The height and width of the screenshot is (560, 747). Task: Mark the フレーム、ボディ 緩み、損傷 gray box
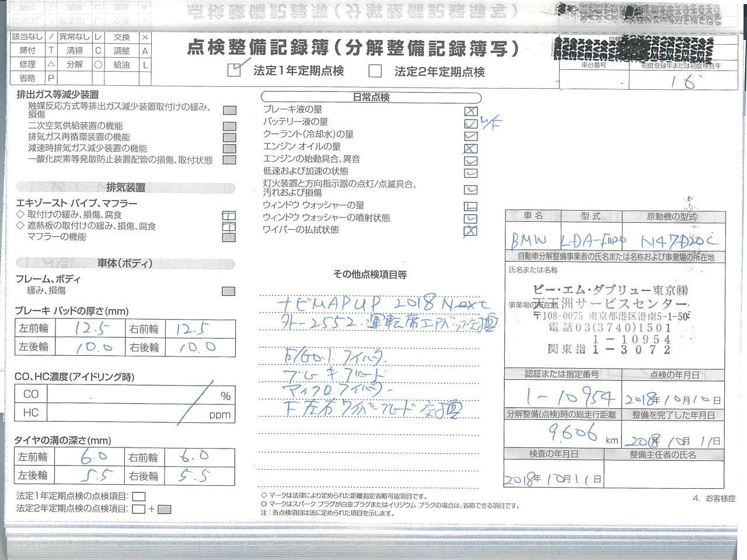229,291
